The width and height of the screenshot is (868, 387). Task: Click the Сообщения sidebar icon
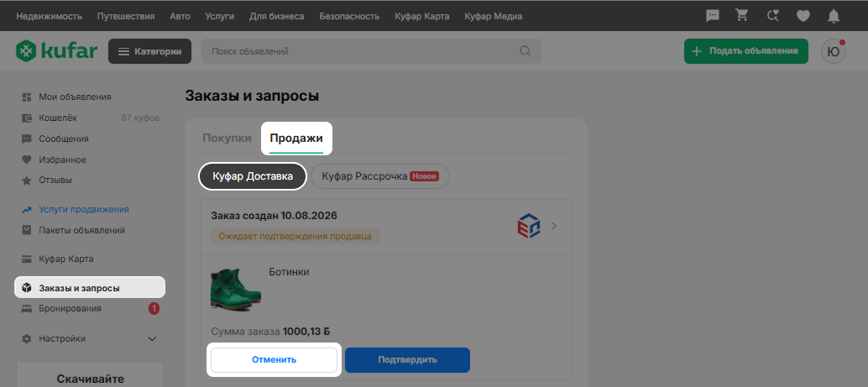pos(26,139)
